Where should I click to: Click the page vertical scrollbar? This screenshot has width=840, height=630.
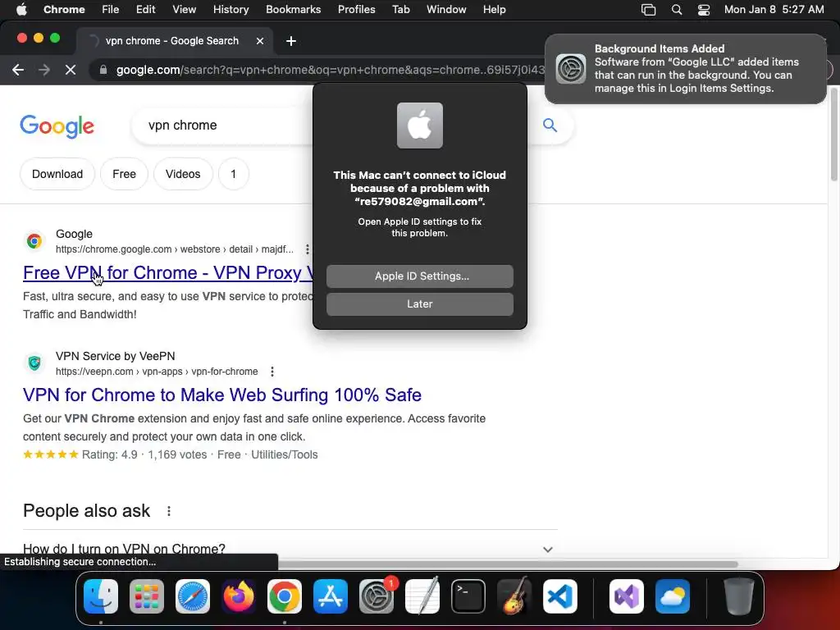pos(833,135)
